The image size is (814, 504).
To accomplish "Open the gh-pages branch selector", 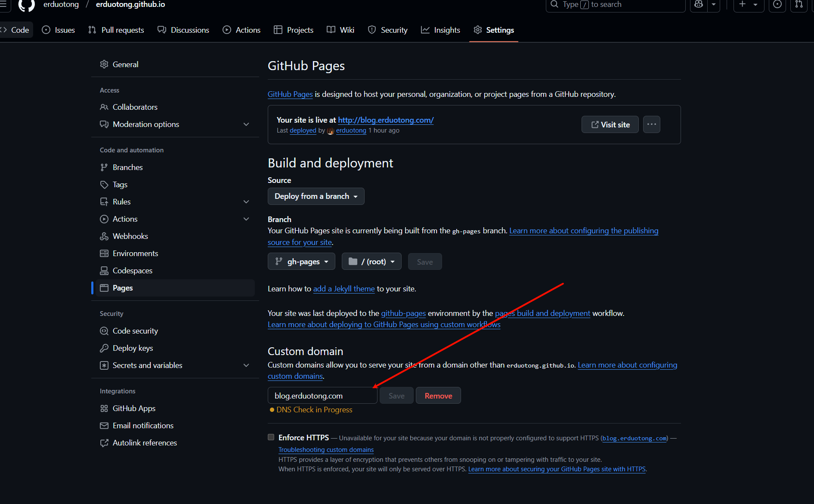I will [x=301, y=261].
